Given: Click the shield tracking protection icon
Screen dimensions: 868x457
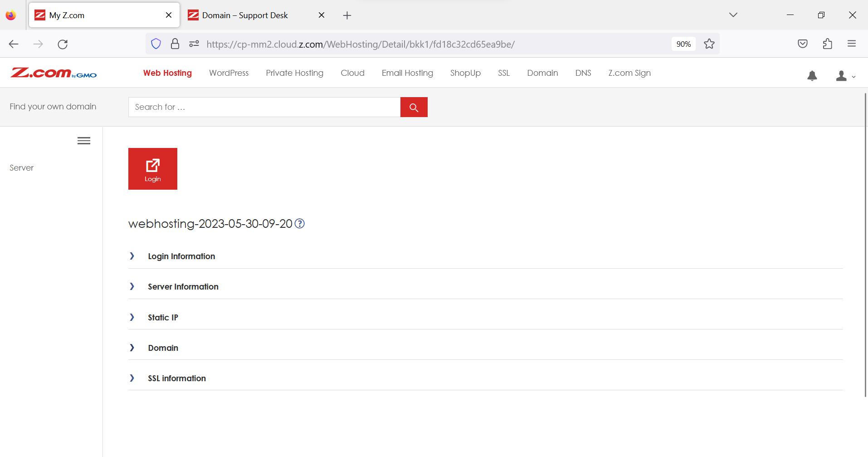Looking at the screenshot, I should [156, 44].
